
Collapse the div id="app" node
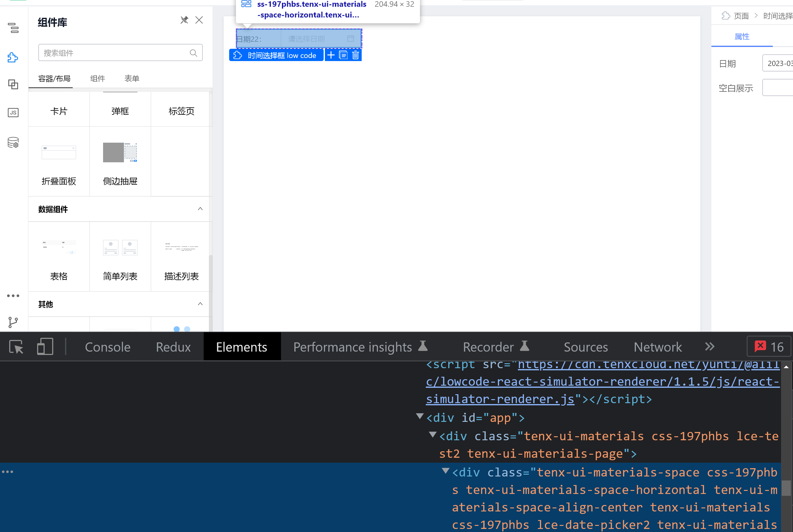click(x=420, y=416)
